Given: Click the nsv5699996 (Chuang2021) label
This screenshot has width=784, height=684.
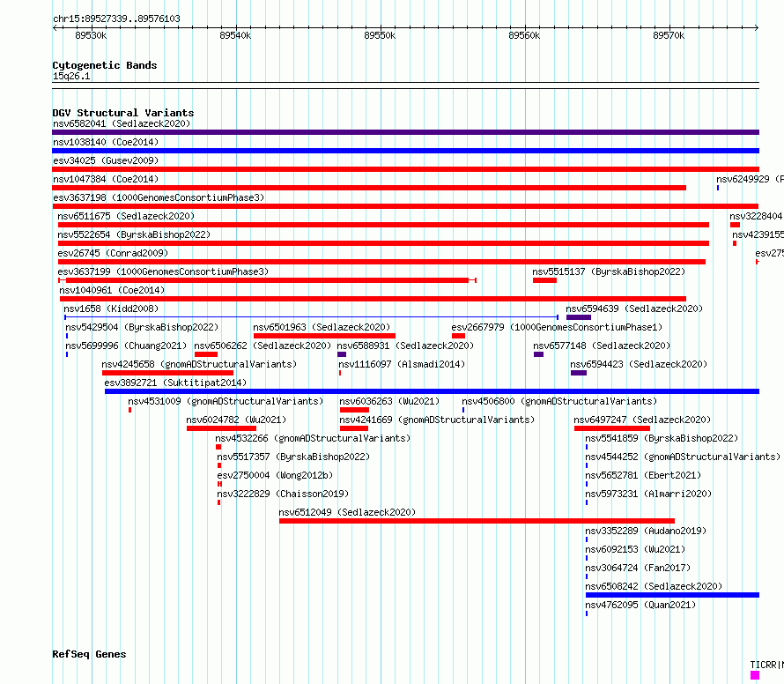Looking at the screenshot, I should tap(126, 346).
